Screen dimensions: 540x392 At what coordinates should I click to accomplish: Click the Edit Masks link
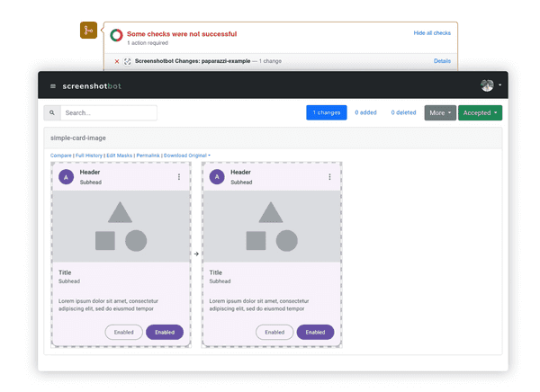click(119, 156)
